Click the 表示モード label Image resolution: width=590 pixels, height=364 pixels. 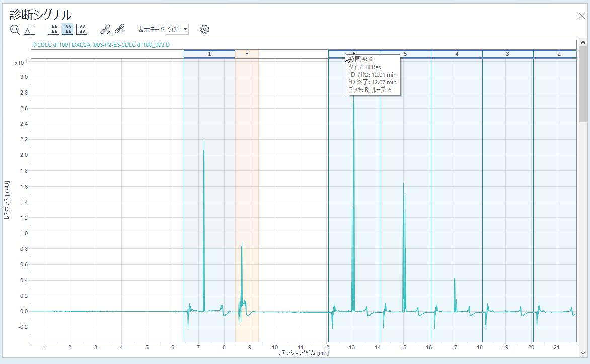click(151, 29)
